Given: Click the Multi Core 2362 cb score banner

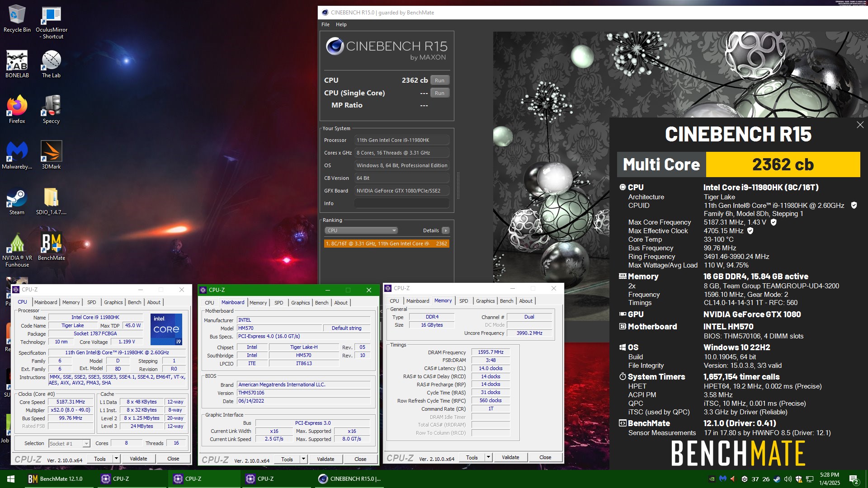Looking at the screenshot, I should (x=738, y=164).
